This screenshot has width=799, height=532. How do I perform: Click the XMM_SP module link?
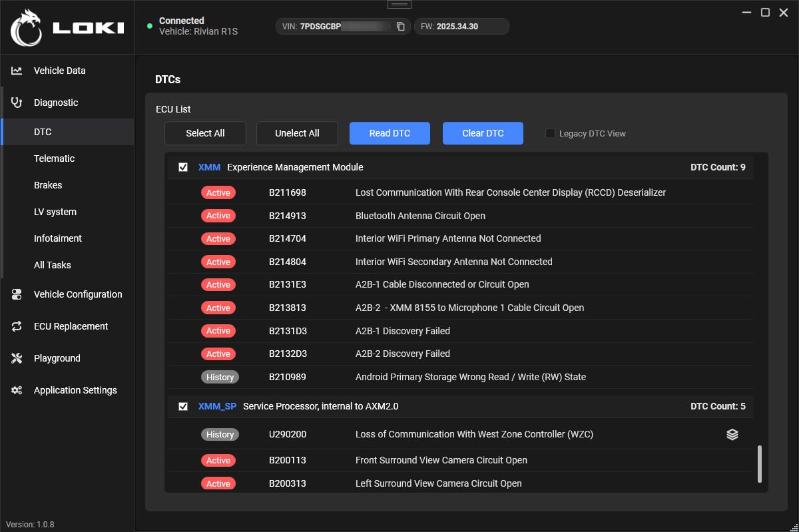[217, 406]
